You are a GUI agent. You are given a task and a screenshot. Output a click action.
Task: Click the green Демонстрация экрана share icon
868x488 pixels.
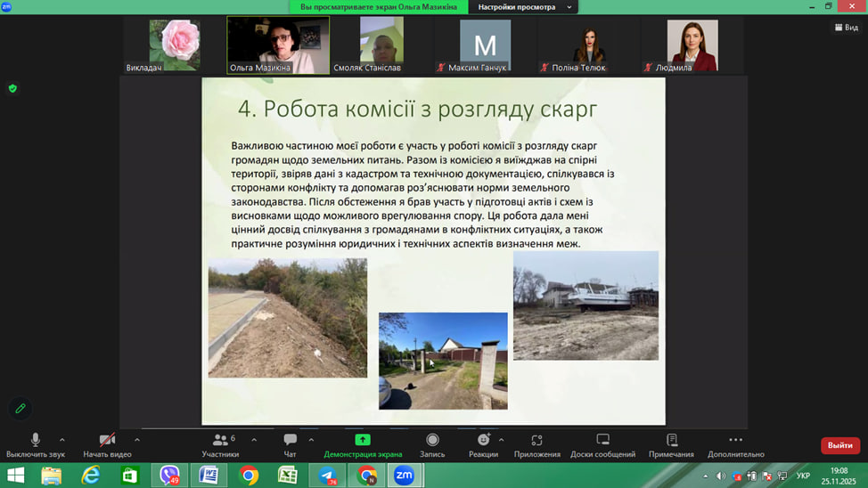363,440
